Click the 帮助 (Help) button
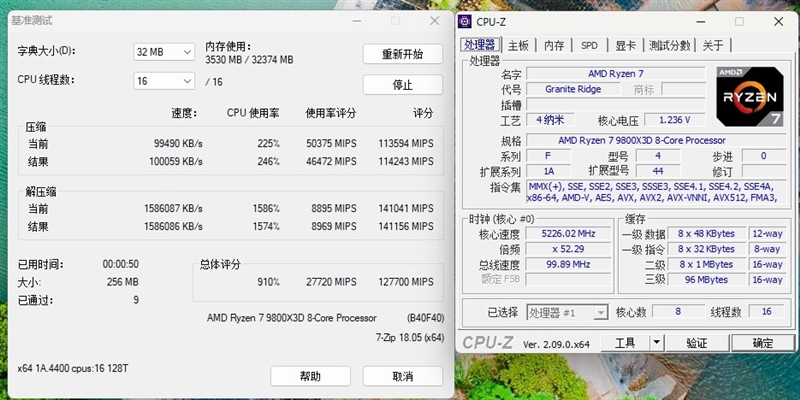 pyautogui.click(x=310, y=377)
